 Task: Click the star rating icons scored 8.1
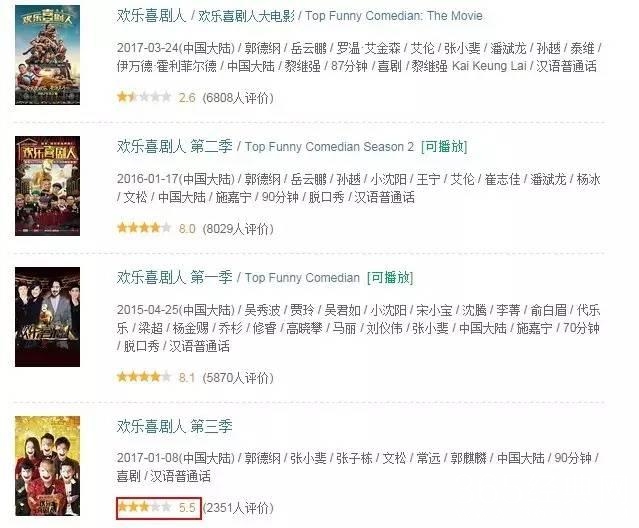pos(144,377)
